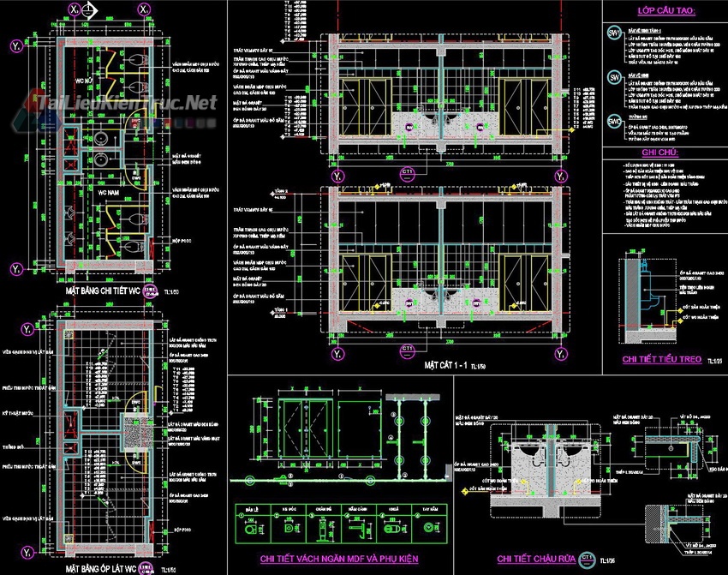Click the LỚP CẤU TẠO heading

pyautogui.click(x=665, y=11)
